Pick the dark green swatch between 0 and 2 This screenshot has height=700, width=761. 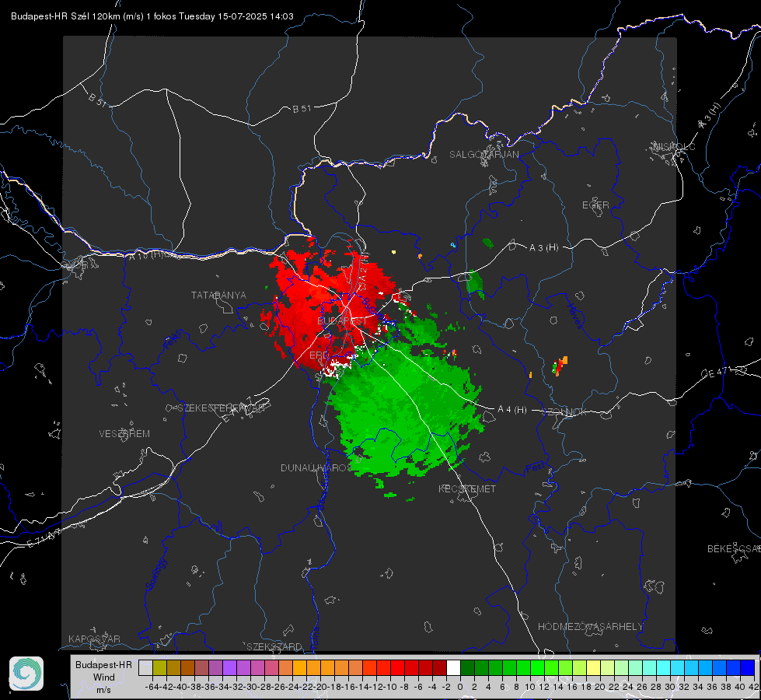(x=467, y=667)
